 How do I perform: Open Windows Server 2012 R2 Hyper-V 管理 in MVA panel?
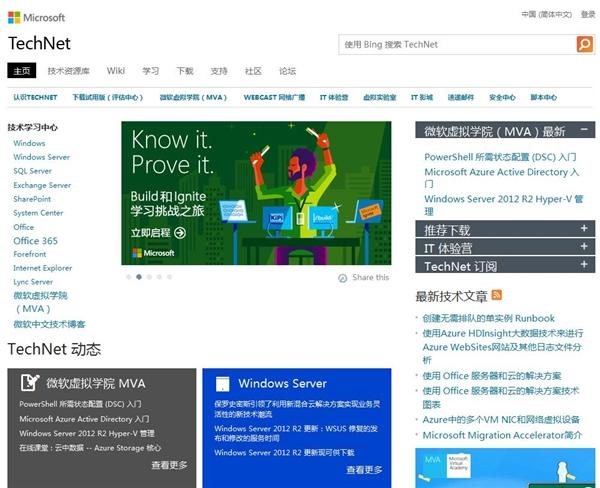504,205
